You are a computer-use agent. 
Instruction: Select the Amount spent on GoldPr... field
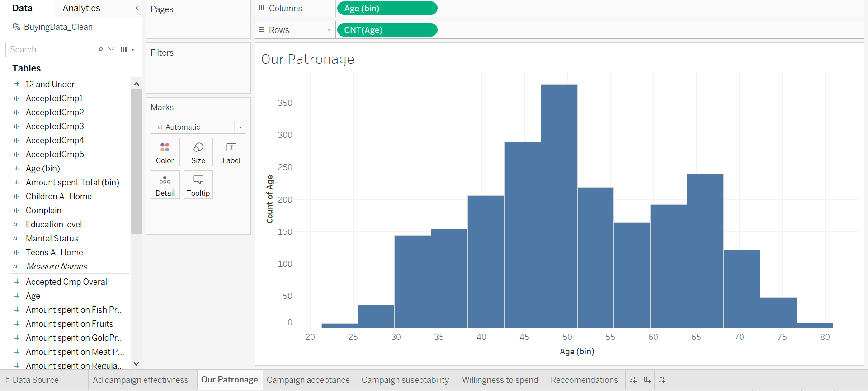[x=75, y=338]
